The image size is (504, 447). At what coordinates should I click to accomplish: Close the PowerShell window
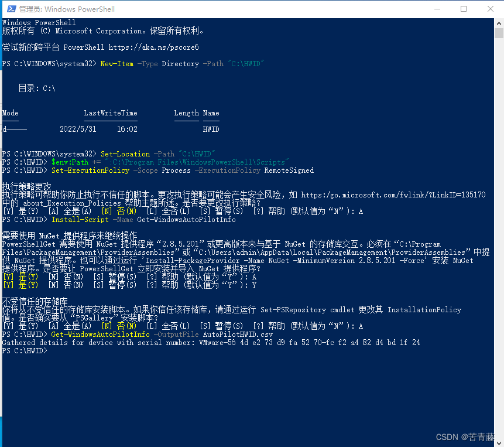[x=490, y=9]
